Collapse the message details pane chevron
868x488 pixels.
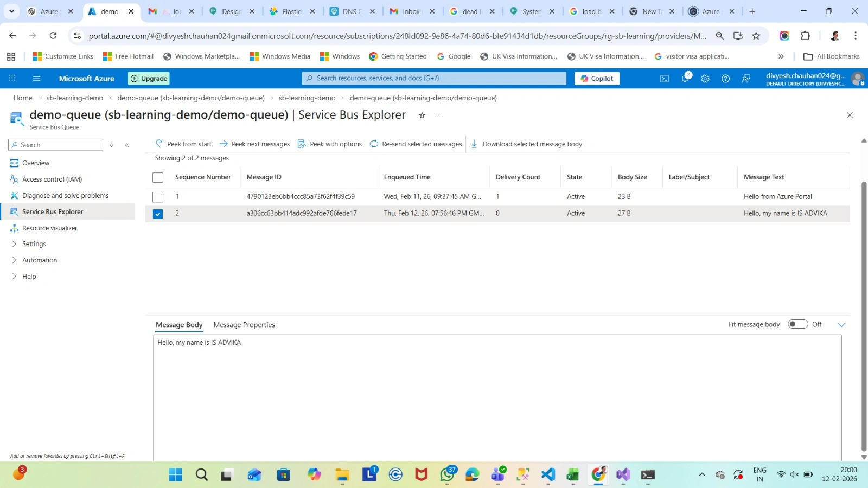coord(841,324)
